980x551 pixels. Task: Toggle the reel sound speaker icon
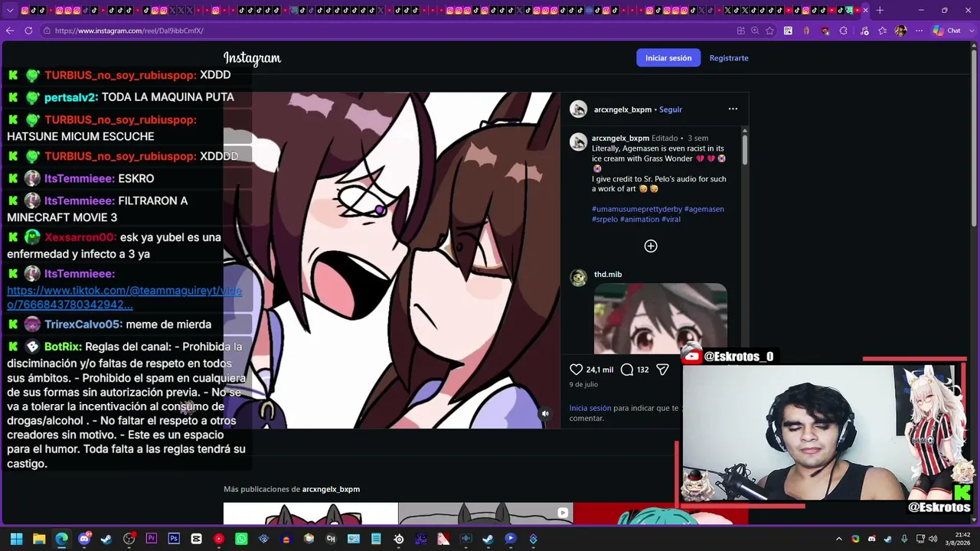(545, 413)
